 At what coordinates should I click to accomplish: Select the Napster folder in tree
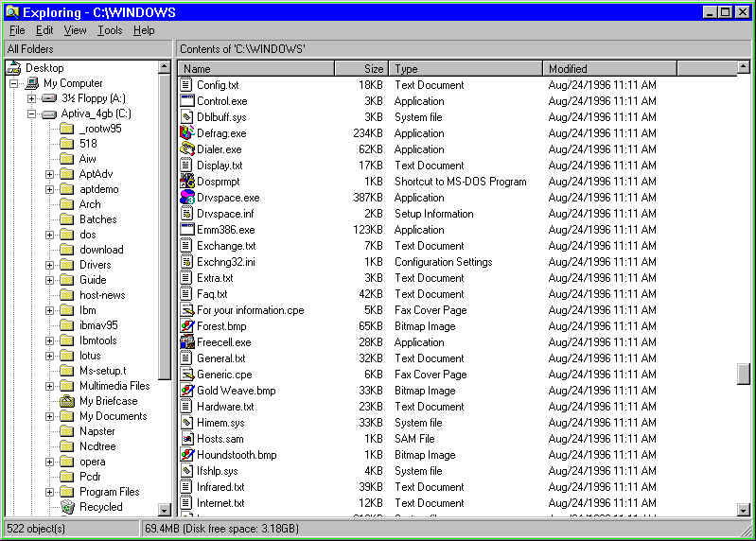point(97,431)
